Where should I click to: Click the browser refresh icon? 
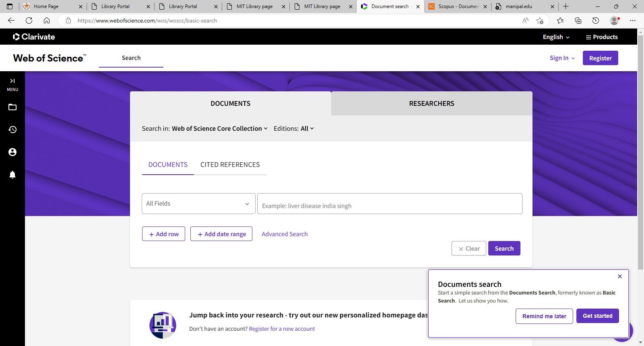29,21
